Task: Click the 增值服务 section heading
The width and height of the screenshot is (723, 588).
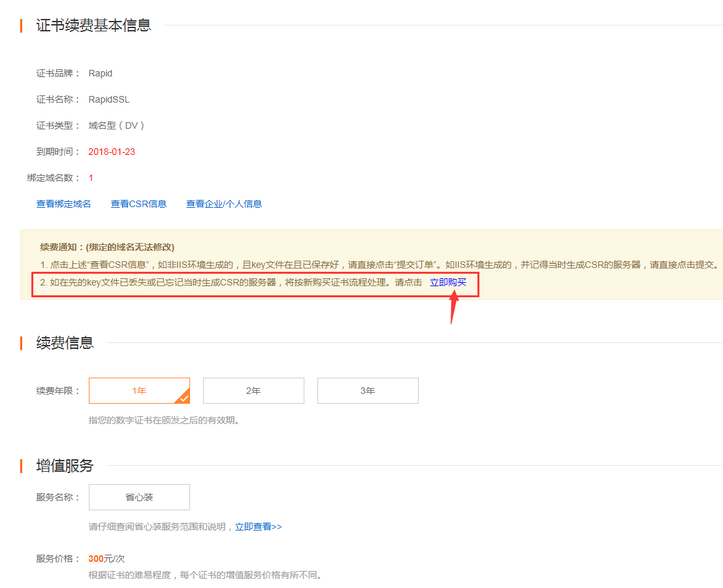Action: [65, 465]
